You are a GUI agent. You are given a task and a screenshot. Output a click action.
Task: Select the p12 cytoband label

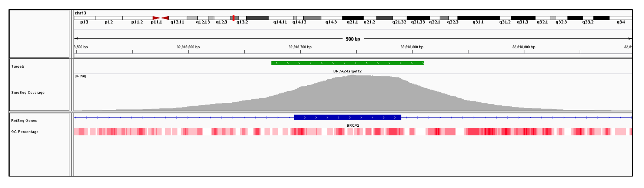coord(109,22)
